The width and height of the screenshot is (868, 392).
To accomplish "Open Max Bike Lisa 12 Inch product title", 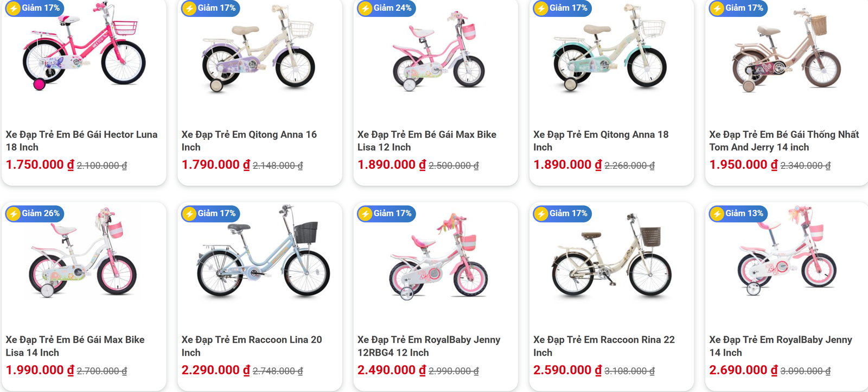I will point(426,141).
